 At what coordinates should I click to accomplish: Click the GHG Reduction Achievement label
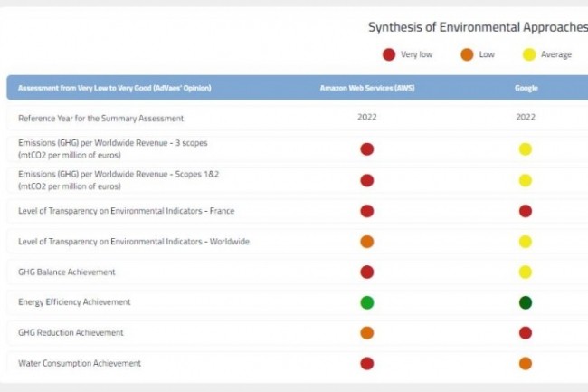71,333
